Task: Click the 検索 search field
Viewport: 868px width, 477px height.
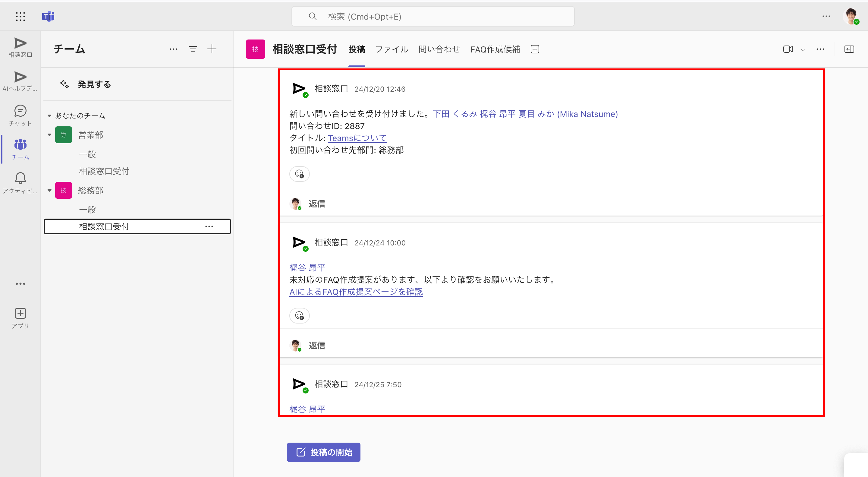Action: pos(433,16)
